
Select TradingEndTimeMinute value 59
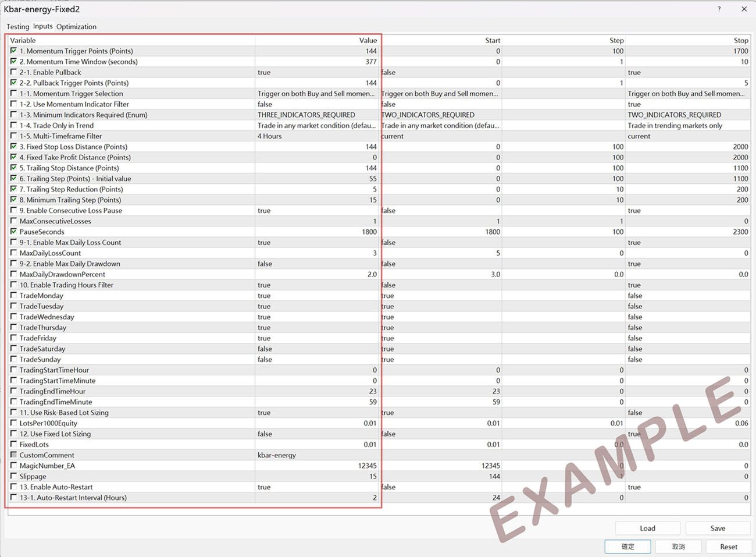(x=317, y=402)
